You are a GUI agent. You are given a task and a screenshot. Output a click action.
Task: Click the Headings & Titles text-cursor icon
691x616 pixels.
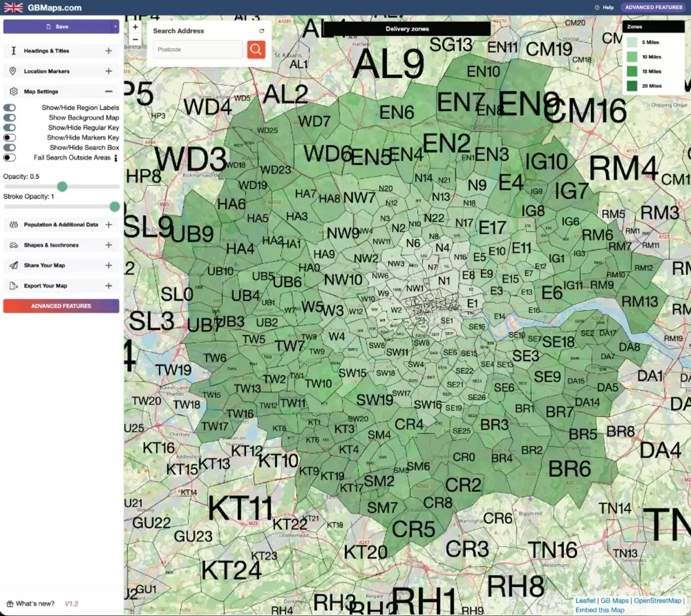[x=13, y=51]
